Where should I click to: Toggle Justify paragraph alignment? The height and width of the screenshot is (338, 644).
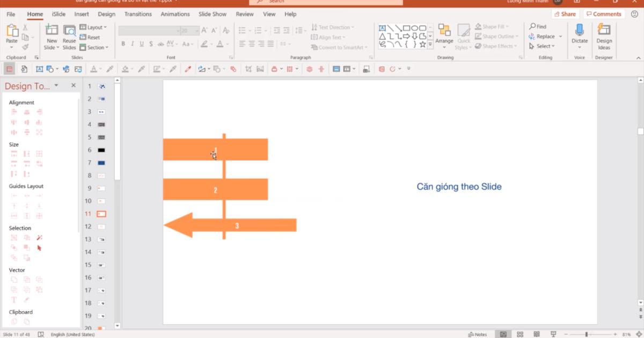pyautogui.click(x=272, y=44)
